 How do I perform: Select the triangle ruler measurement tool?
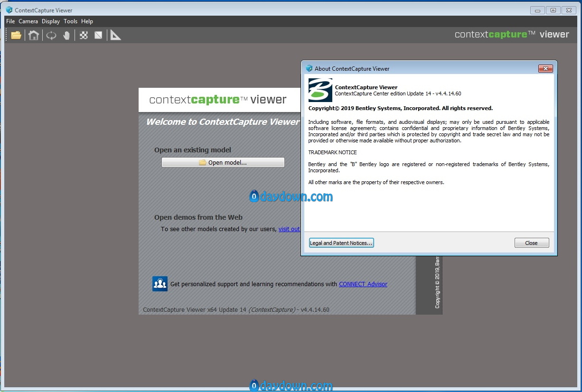(115, 35)
